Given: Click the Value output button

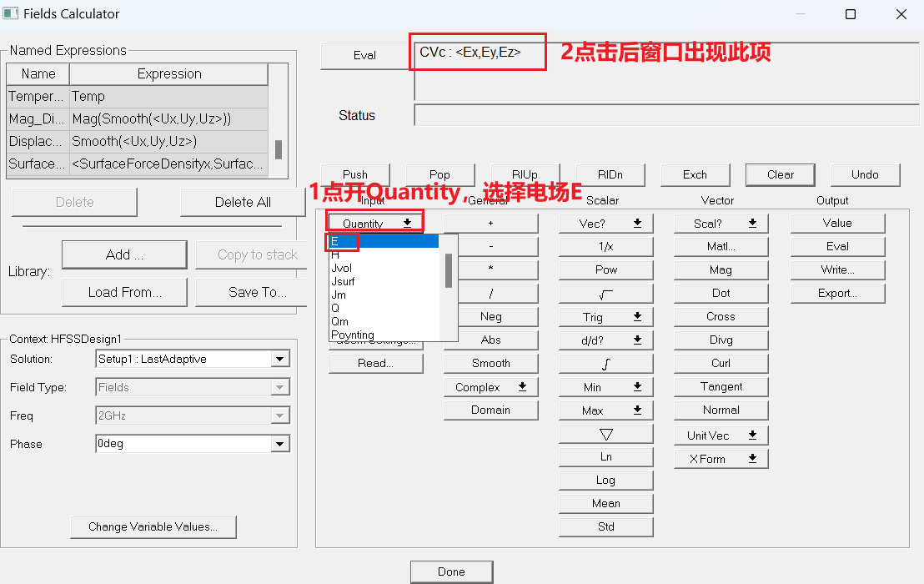Looking at the screenshot, I should coord(837,224).
